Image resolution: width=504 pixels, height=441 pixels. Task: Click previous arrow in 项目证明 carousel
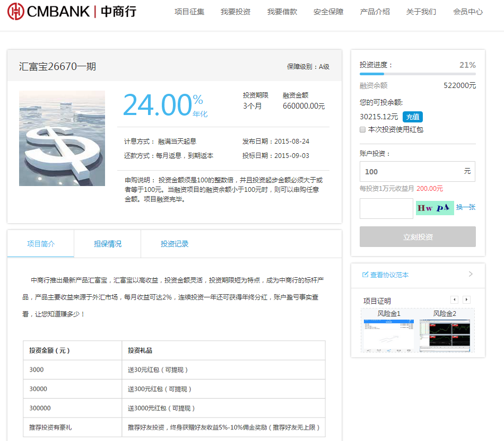(454, 300)
